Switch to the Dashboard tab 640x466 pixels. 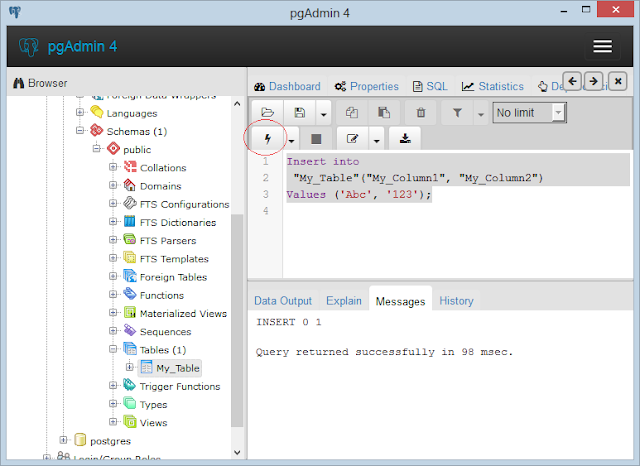tap(287, 87)
